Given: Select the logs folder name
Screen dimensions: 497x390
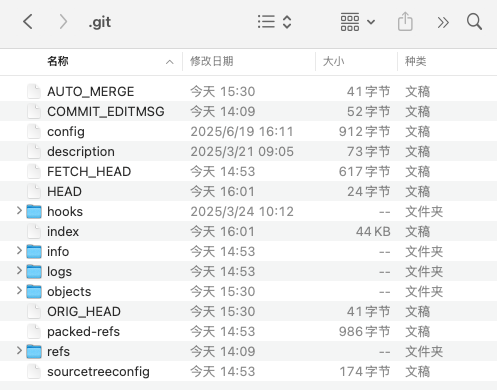Looking at the screenshot, I should point(59,272).
